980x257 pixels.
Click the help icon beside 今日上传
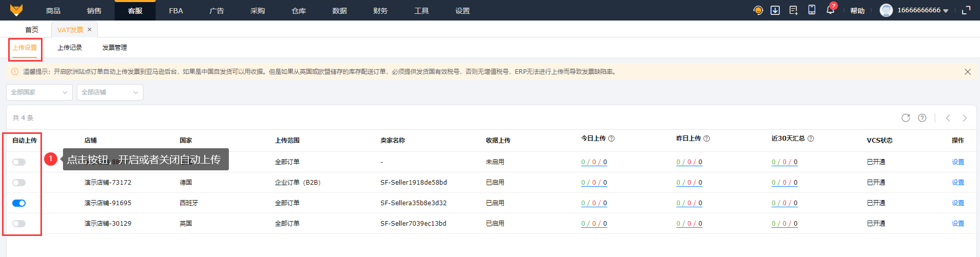coord(611,139)
